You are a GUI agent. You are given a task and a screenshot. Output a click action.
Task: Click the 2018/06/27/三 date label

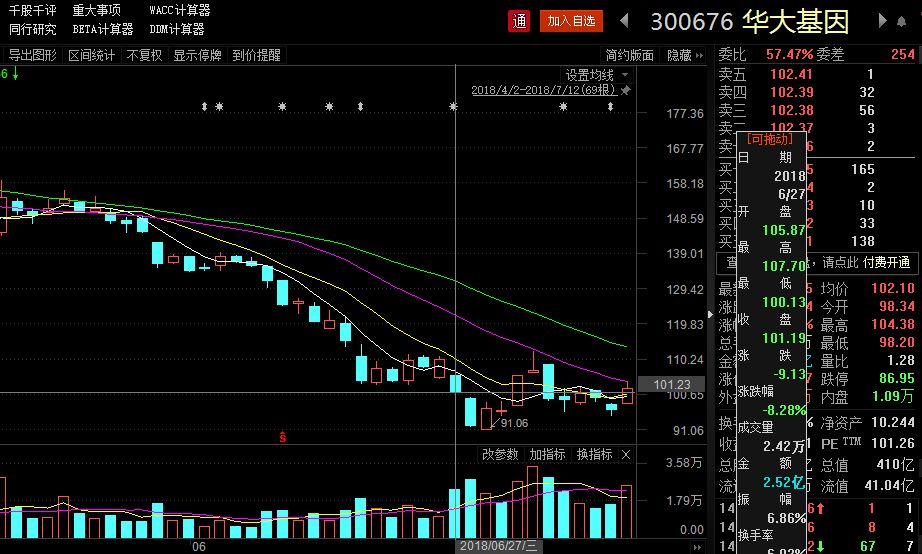click(498, 546)
